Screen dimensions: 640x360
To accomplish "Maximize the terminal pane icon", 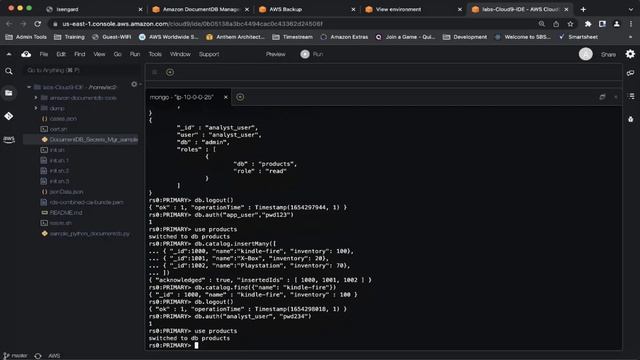I will (x=602, y=97).
